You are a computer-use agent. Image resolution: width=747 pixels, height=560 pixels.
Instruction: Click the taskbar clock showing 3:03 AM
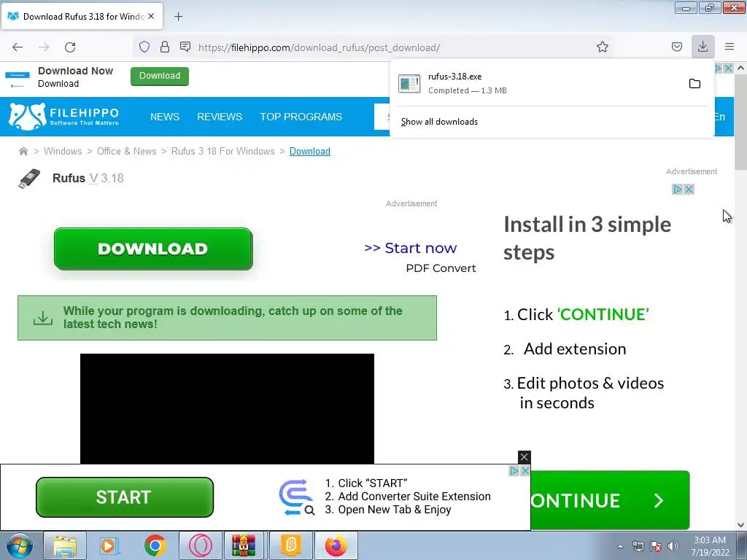pyautogui.click(x=710, y=546)
